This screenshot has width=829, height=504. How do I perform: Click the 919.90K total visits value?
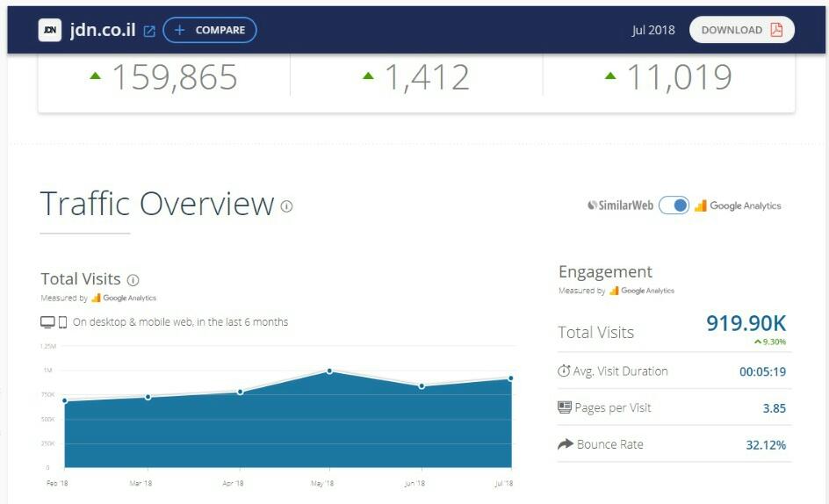[x=746, y=323]
